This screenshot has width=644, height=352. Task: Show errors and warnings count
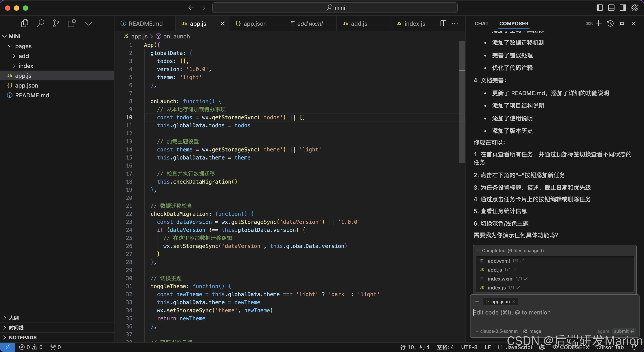point(31,347)
